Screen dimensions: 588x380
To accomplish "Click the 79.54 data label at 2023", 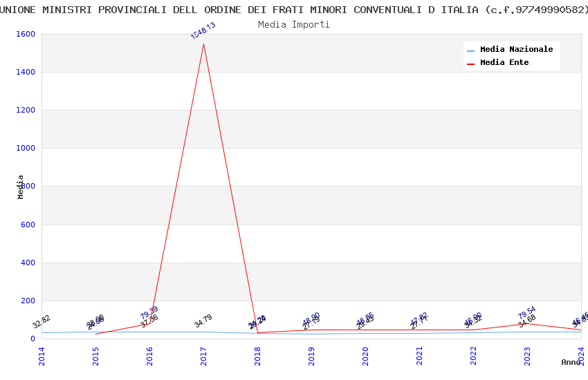I will 527,312.
